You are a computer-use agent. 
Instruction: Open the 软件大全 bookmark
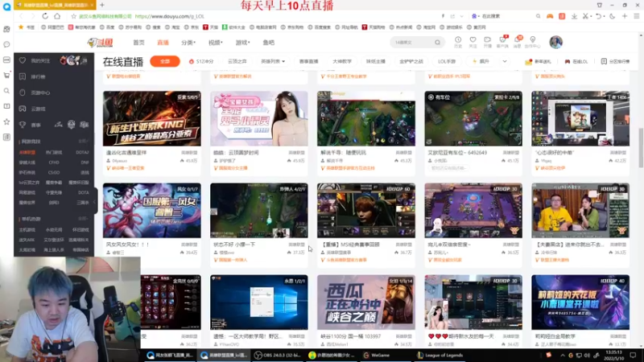click(x=233, y=27)
